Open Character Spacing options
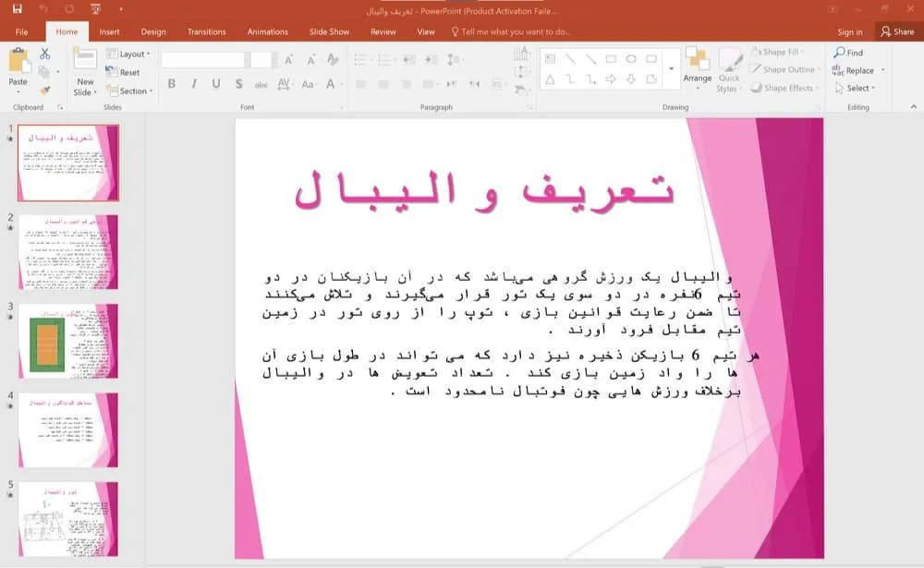 [285, 84]
